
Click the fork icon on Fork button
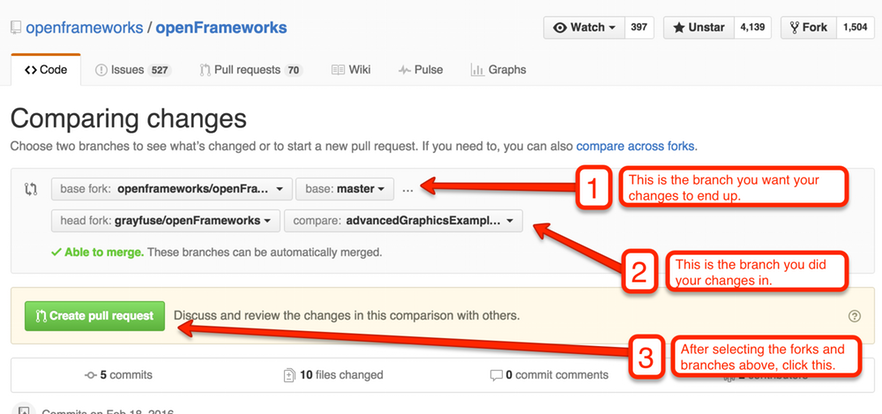(x=795, y=28)
